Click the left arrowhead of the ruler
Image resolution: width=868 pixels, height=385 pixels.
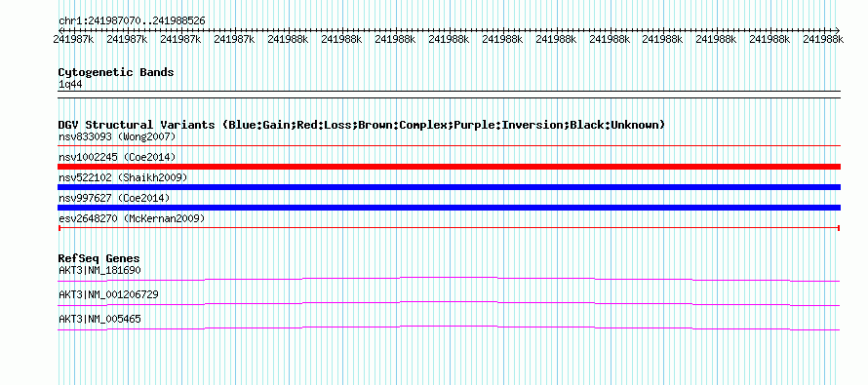click(x=60, y=30)
